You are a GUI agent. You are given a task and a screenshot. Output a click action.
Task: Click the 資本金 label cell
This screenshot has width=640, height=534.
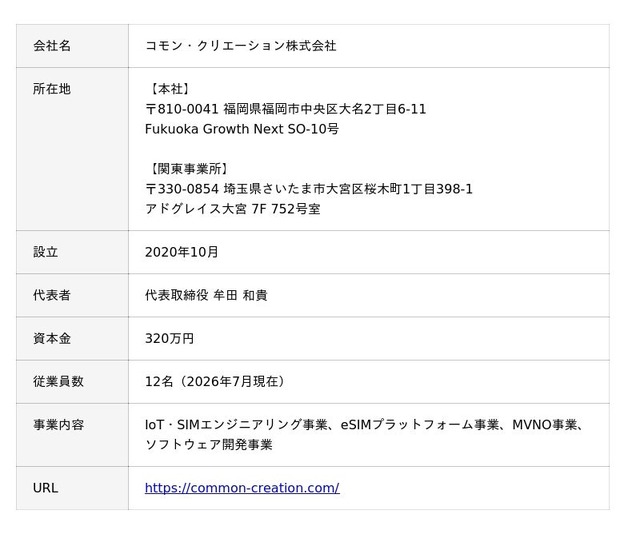coord(72,338)
